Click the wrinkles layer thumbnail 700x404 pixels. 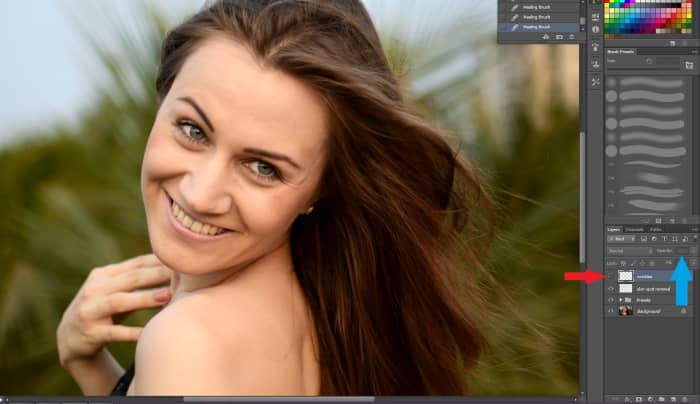[x=625, y=276]
